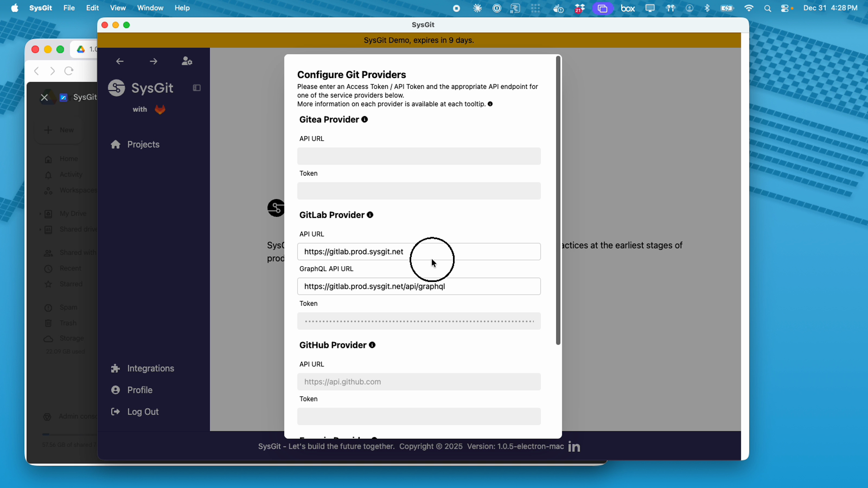
Task: Click the back navigation arrow in SysGit
Action: [120, 61]
